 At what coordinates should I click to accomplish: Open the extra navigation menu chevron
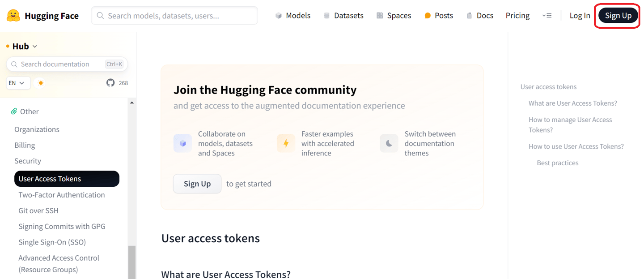point(547,16)
